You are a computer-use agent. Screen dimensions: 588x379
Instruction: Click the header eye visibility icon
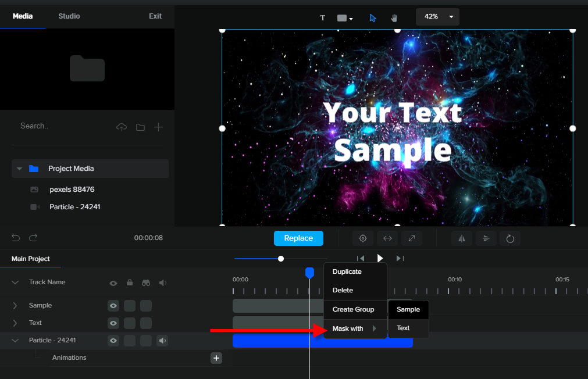(113, 283)
